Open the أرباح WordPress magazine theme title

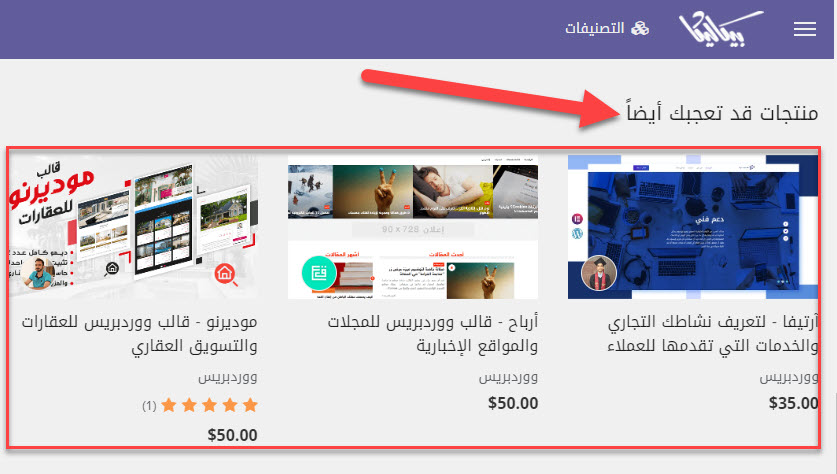(x=433, y=334)
